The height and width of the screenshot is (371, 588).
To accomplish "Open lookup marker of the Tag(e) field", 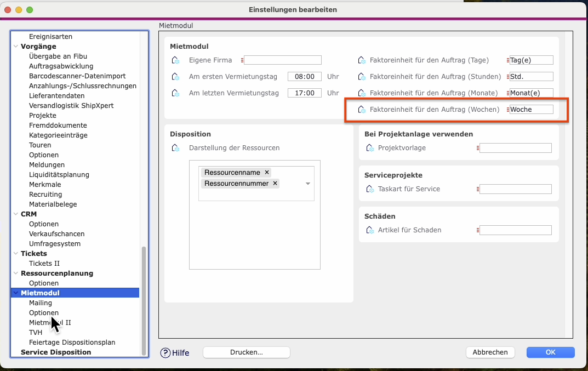I will click(508, 60).
